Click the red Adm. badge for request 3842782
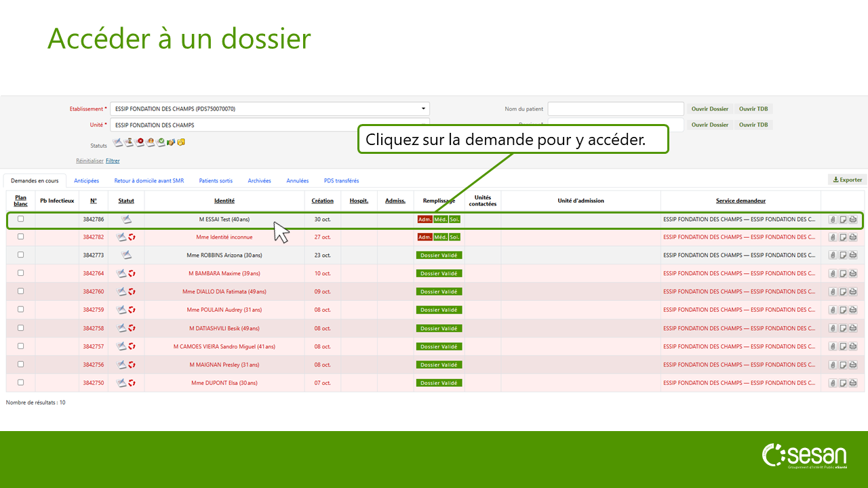Viewport: 868px width, 488px height. point(425,237)
